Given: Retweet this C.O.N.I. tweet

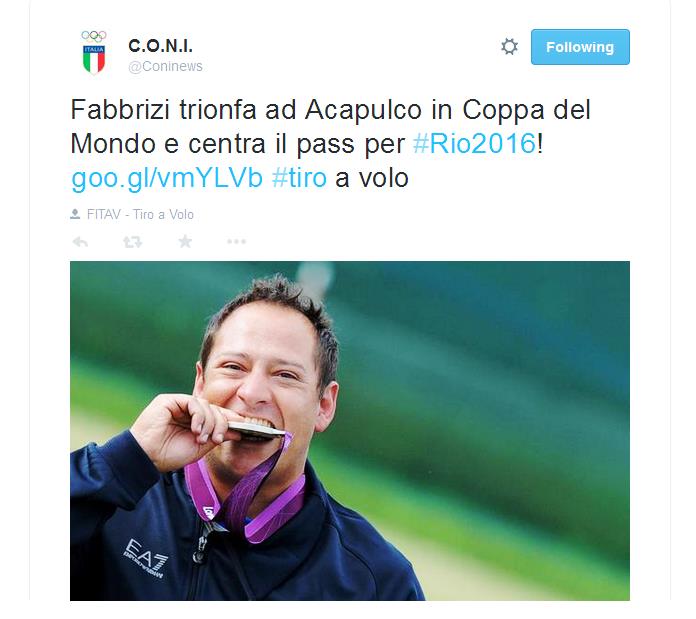Looking at the screenshot, I should click(132, 242).
